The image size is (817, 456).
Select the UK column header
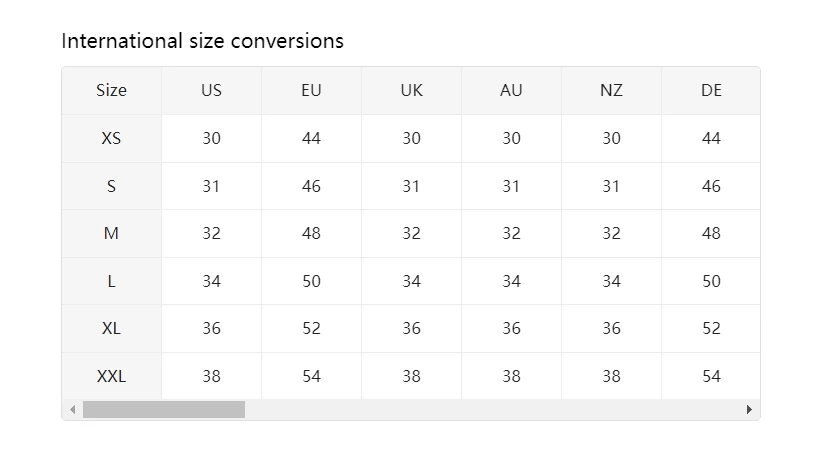coord(411,90)
